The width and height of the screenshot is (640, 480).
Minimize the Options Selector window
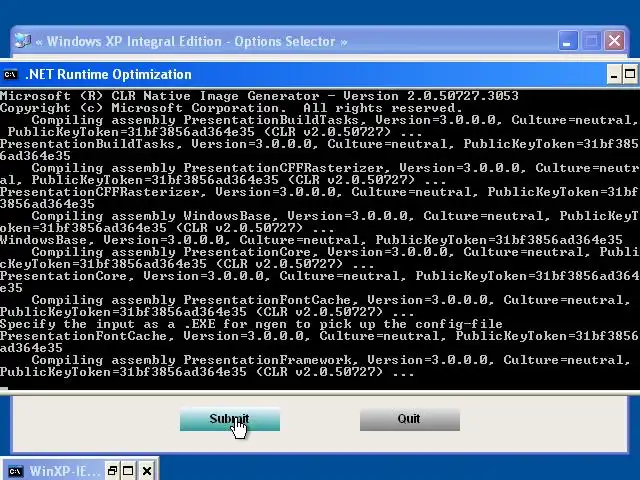(567, 41)
